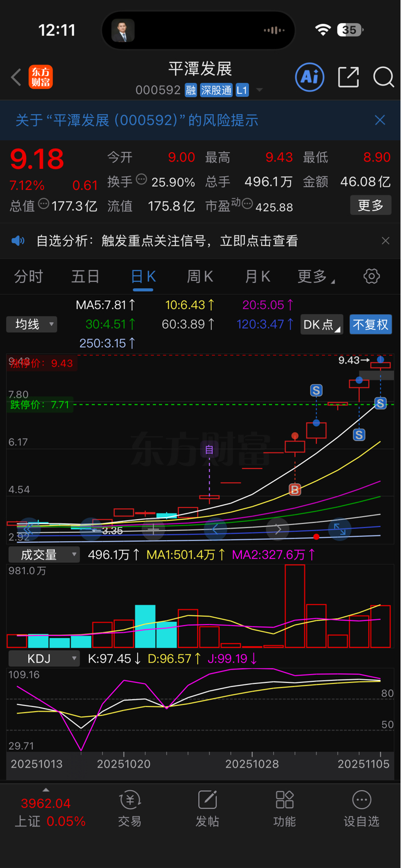The image size is (401, 868).
Task: Select the 日K tab
Action: tap(143, 277)
